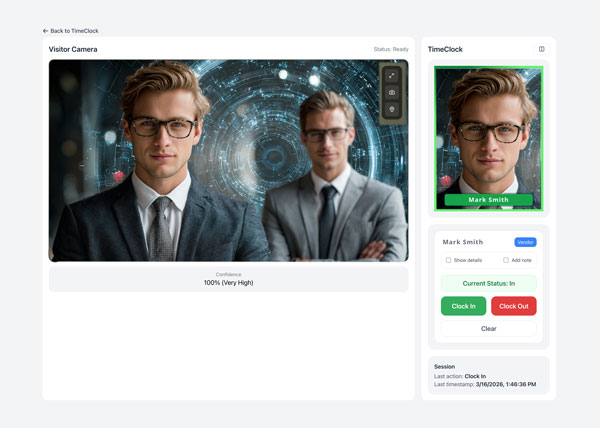
Task: Open the Back to TimeClock link text
Action: 74,31
